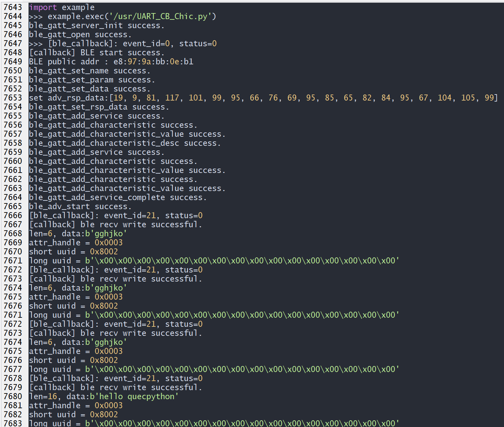
Task: Click the 'ble_gatt_set_rsp_data success.' line
Action: click(x=99, y=107)
